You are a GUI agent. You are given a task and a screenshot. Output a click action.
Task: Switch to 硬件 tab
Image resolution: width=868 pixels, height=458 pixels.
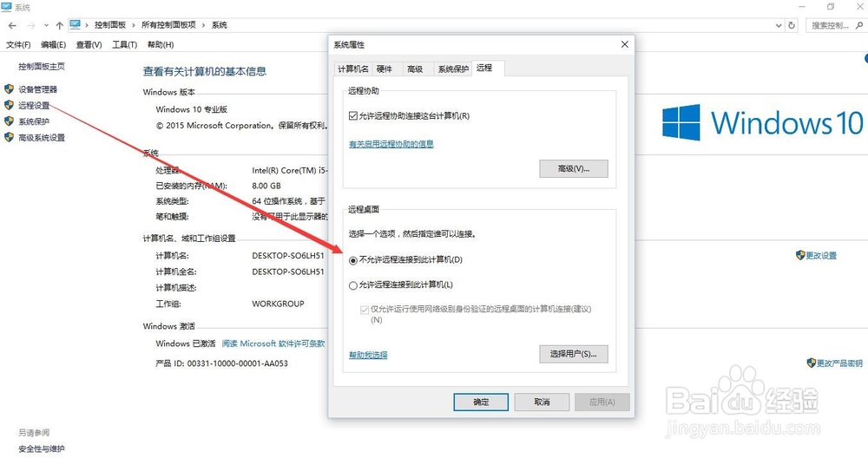385,69
